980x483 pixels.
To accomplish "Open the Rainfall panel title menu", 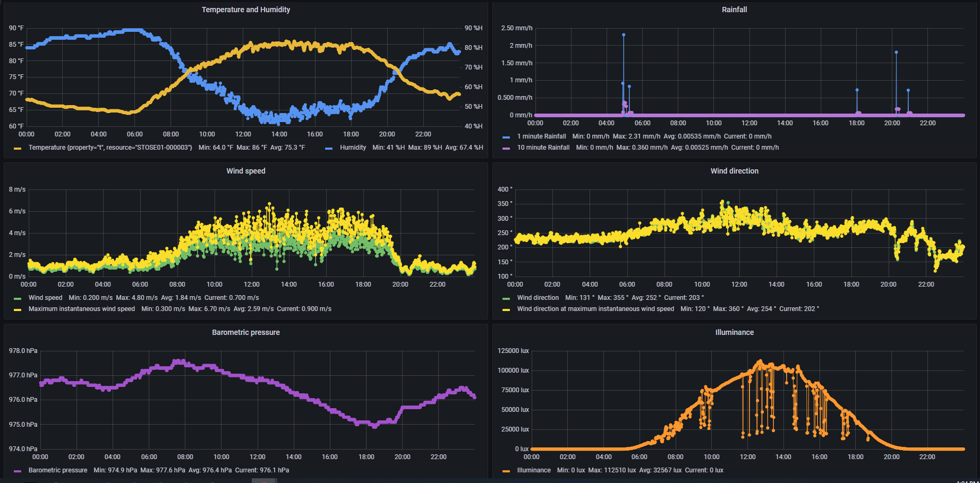I will coord(734,10).
